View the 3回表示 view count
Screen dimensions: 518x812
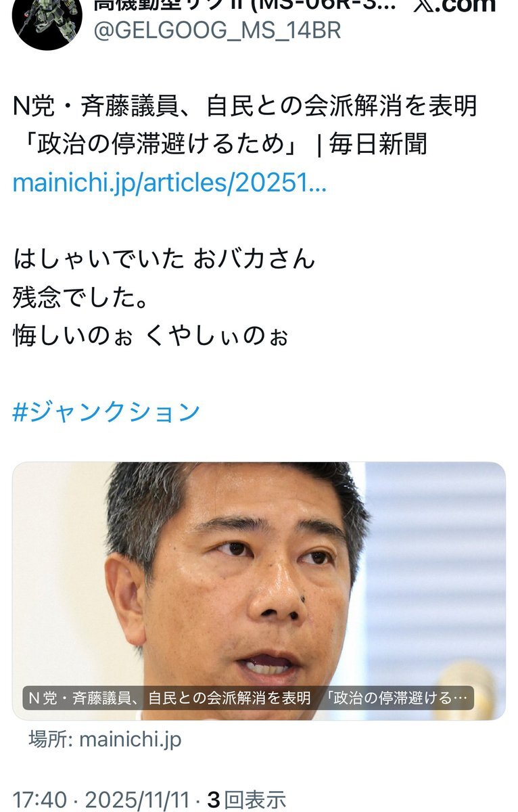[247, 800]
